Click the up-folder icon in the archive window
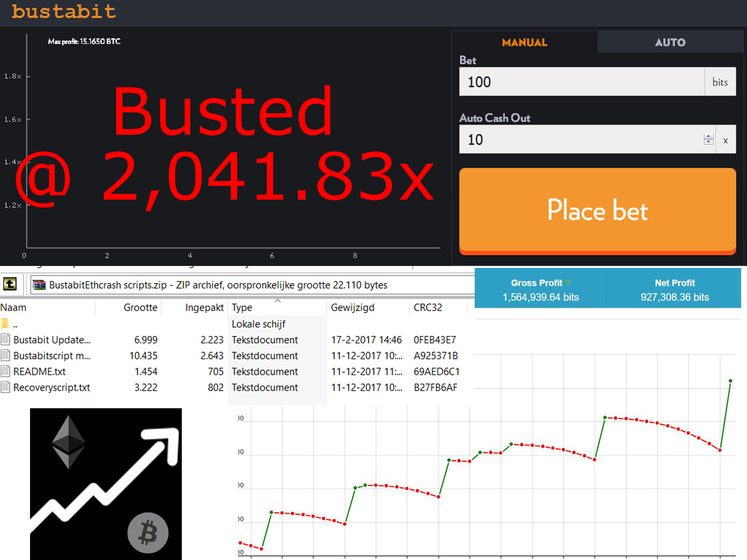Image resolution: width=747 pixels, height=560 pixels. point(10,284)
